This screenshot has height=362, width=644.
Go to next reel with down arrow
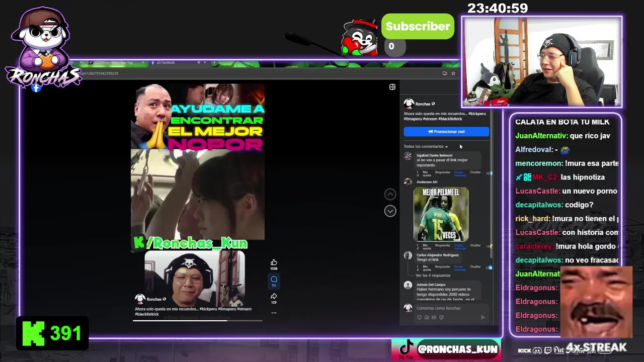tap(390, 211)
